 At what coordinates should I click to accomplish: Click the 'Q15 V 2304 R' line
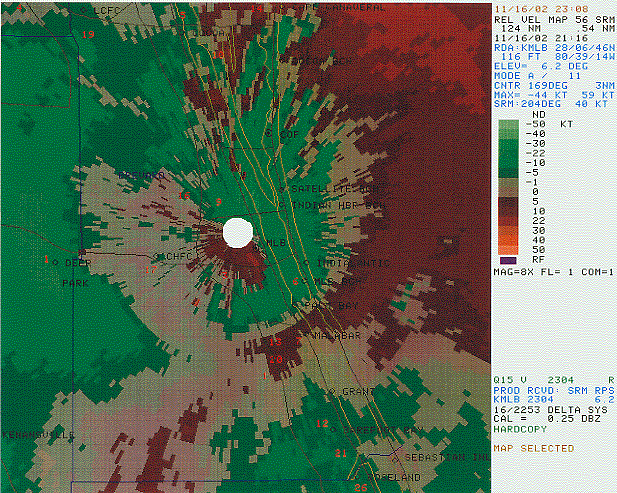tap(554, 380)
